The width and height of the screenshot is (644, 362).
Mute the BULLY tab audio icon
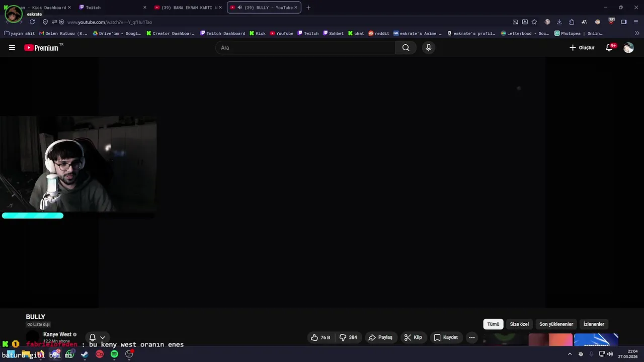(x=239, y=8)
